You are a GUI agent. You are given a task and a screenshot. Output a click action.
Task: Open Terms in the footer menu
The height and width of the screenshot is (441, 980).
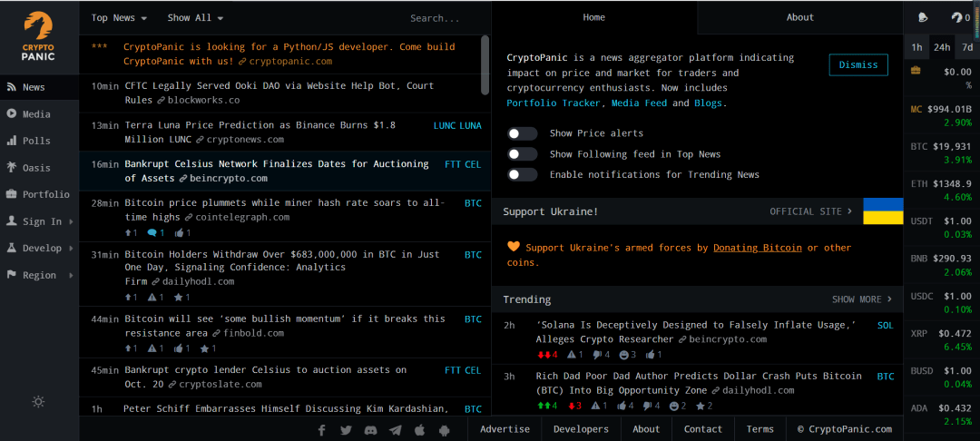760,429
